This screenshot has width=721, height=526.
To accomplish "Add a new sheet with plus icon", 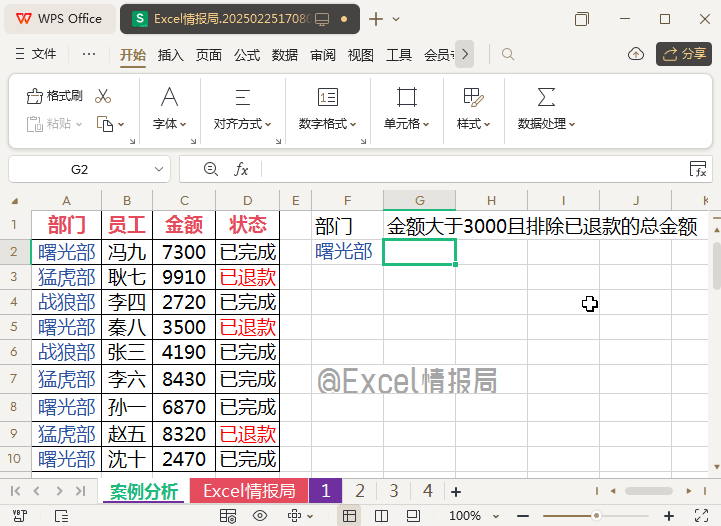I will point(456,491).
